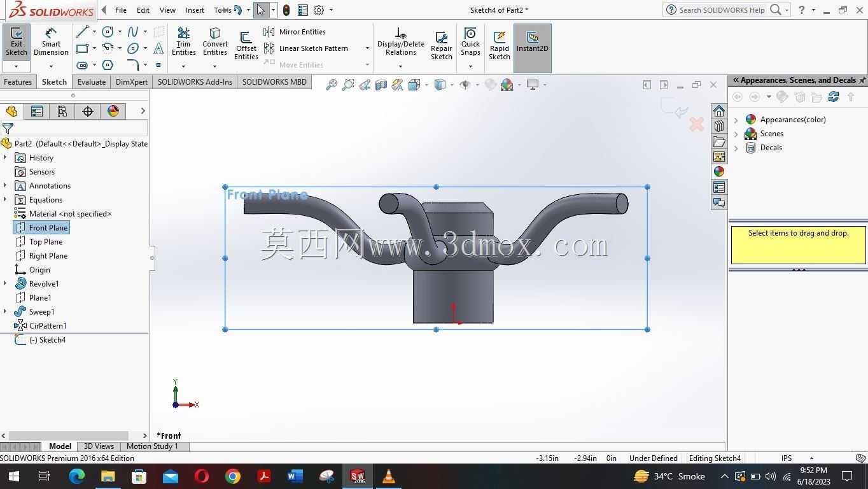Expand the Revolve1 feature

[5, 284]
